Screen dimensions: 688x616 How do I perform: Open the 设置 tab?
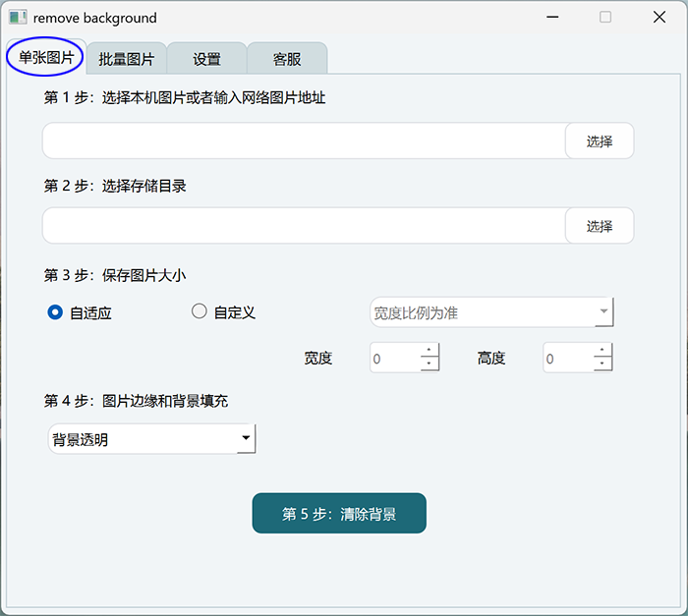click(x=206, y=59)
